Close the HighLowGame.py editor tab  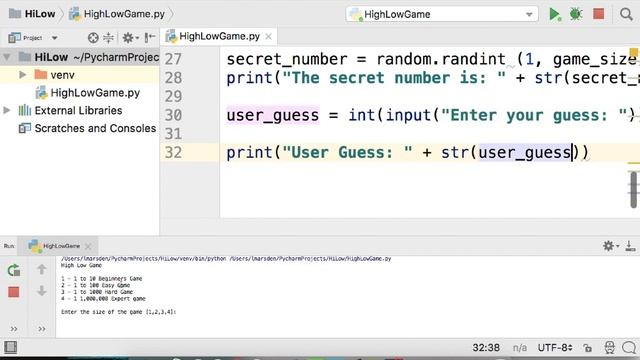[x=268, y=36]
